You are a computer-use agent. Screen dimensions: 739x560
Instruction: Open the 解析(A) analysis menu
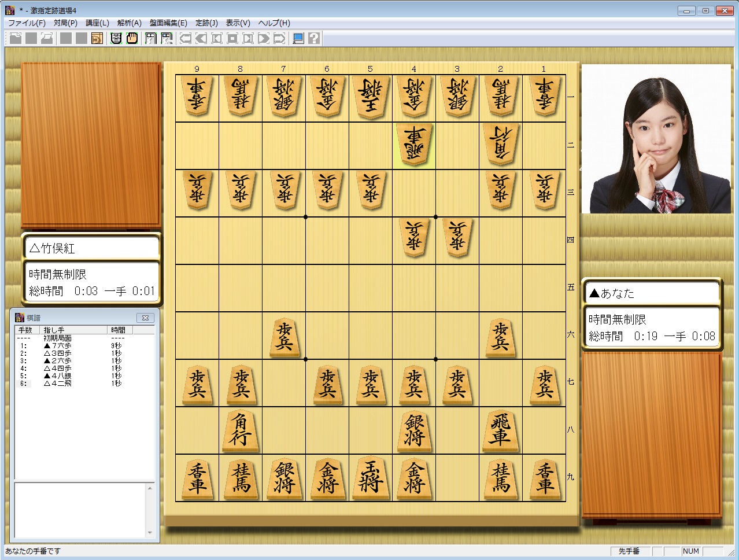129,23
